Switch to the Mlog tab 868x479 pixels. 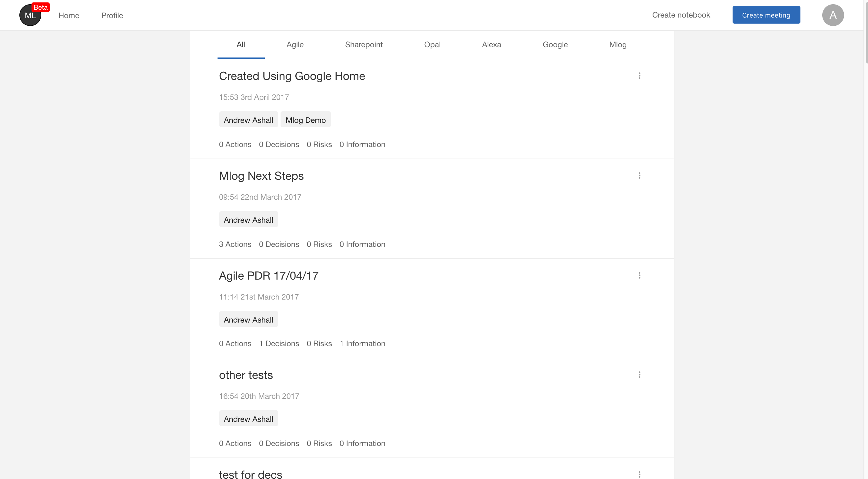(x=618, y=44)
